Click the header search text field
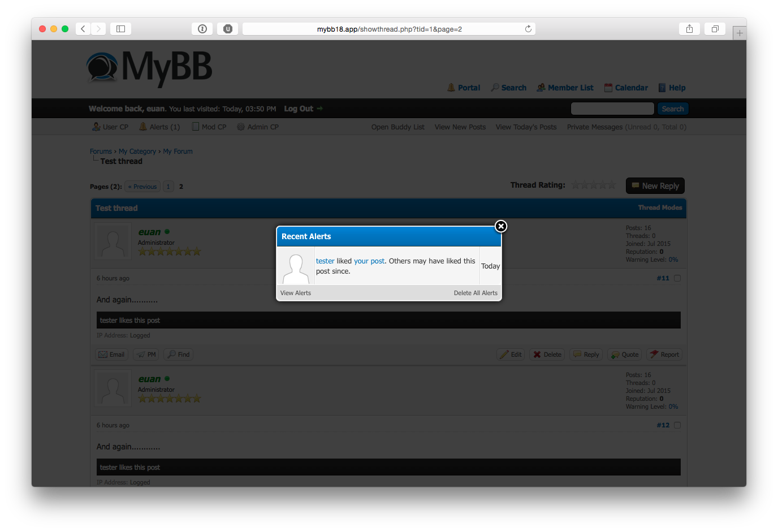Viewport: 778px width, 532px height. coord(612,109)
